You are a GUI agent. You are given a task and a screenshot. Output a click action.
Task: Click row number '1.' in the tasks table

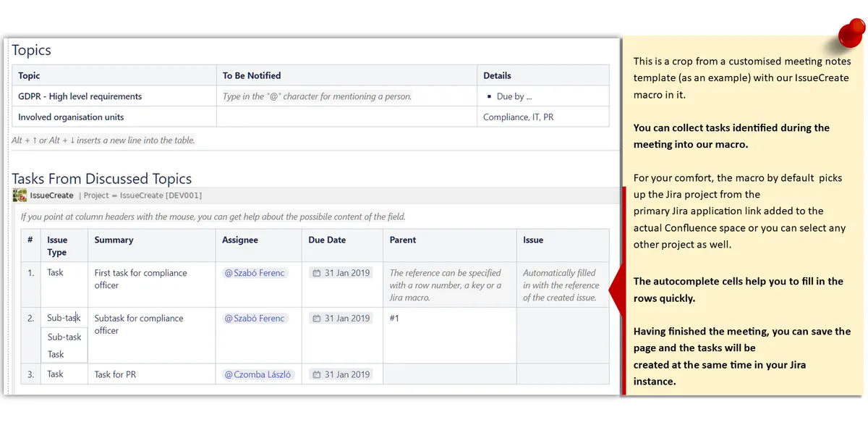[30, 273]
